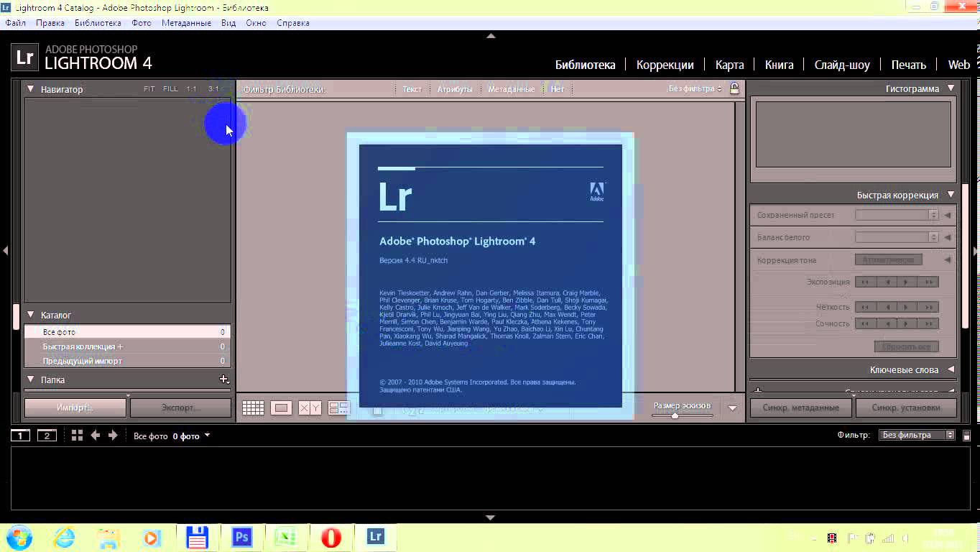This screenshot has width=980, height=552.
Task: Collapse the Навигатор panel
Action: [x=31, y=89]
